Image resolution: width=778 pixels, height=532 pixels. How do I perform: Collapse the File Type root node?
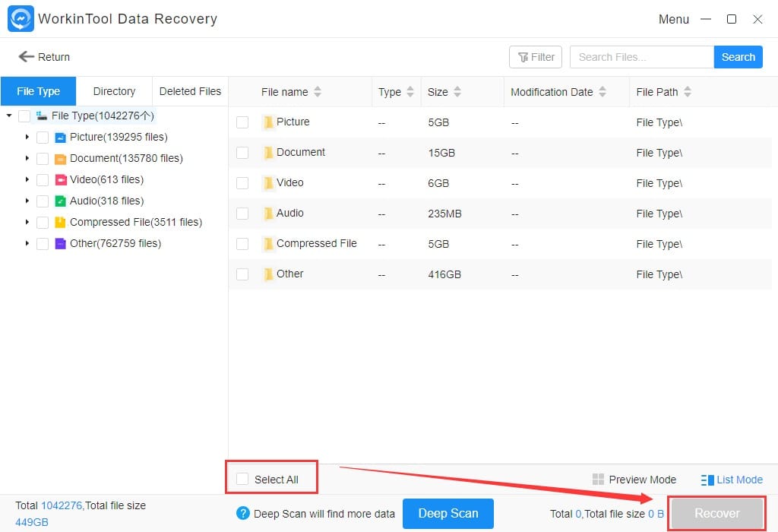coord(9,116)
